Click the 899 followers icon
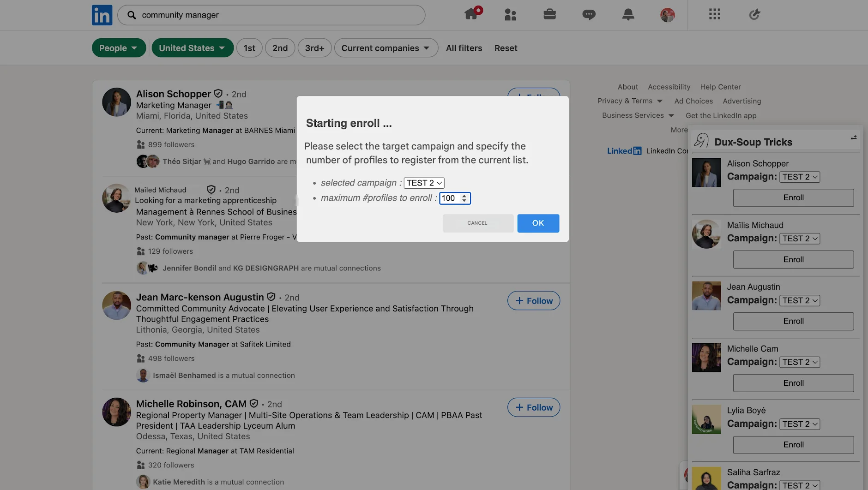 [141, 144]
